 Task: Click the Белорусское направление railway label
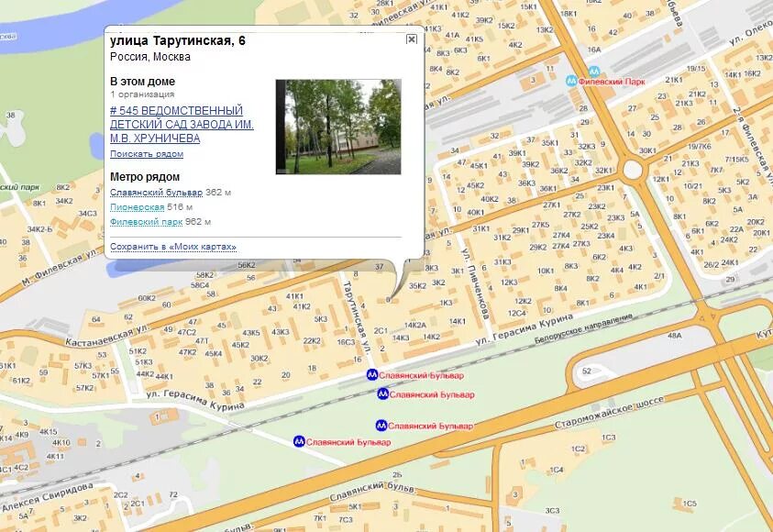[583, 329]
